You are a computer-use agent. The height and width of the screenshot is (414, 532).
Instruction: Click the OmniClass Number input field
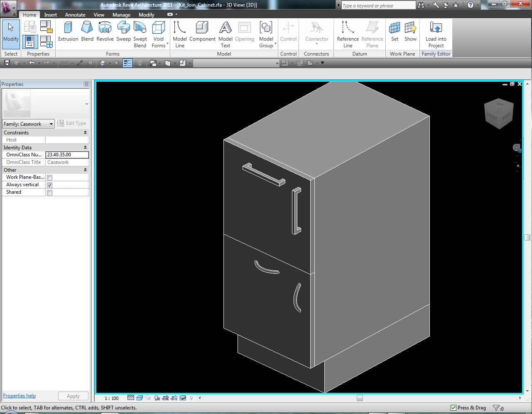click(x=67, y=155)
